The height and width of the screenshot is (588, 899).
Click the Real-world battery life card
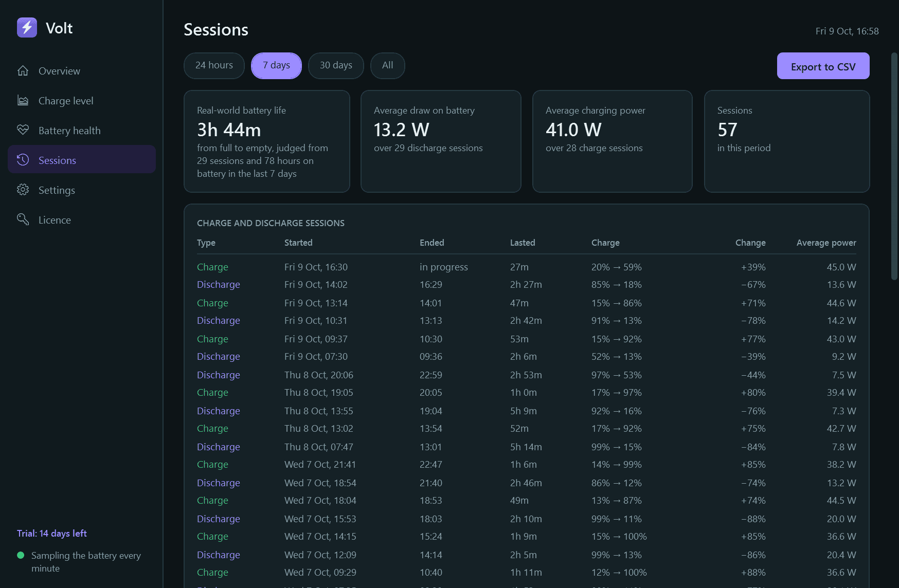267,141
